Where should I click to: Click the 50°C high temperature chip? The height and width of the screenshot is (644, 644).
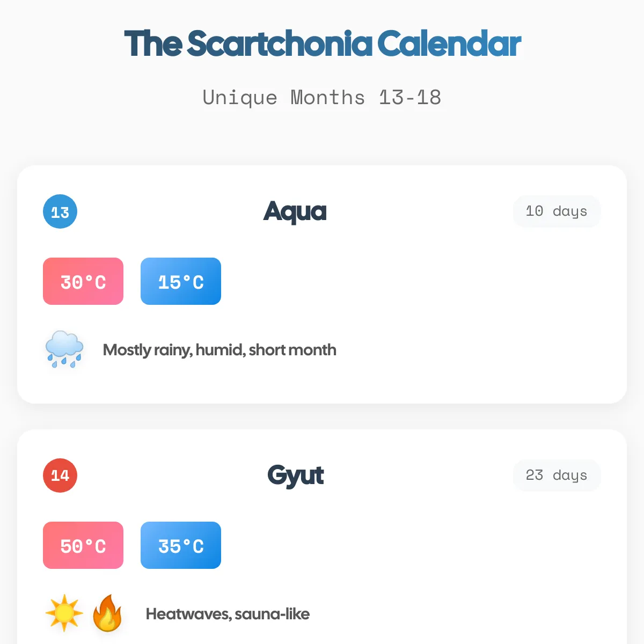pos(83,545)
